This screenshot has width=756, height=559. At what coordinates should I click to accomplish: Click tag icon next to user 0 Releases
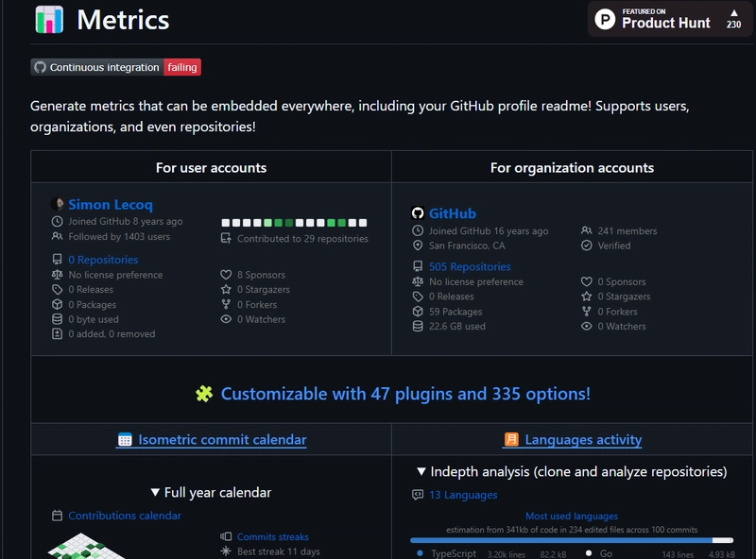57,289
